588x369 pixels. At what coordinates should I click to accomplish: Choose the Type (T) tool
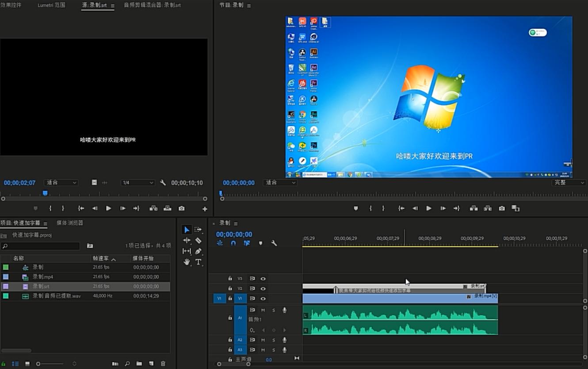[198, 262]
